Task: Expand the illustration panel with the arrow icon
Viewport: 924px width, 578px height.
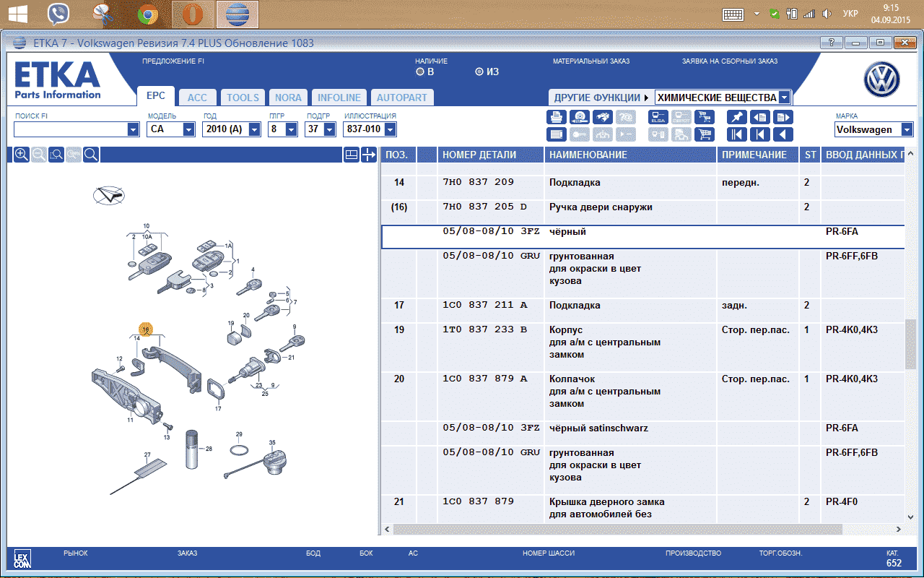Action: (369, 155)
